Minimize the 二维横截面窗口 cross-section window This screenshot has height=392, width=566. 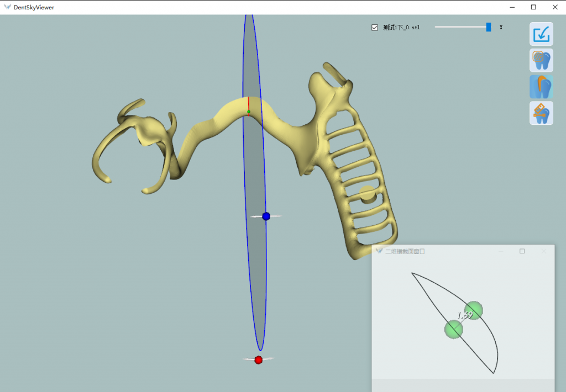coord(501,251)
